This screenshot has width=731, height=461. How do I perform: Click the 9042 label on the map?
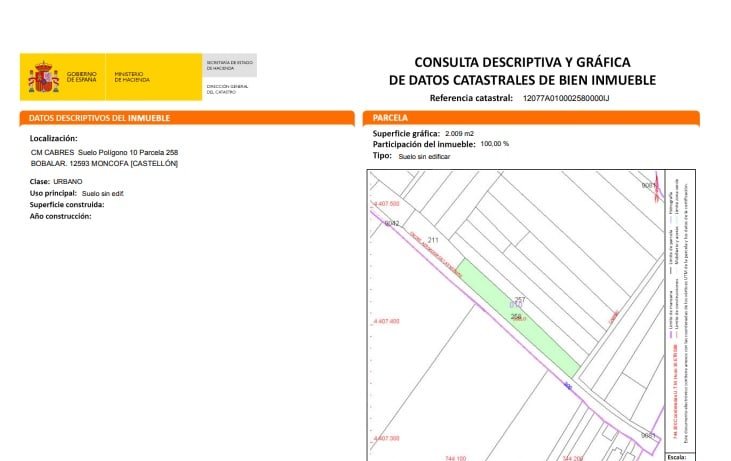point(392,223)
